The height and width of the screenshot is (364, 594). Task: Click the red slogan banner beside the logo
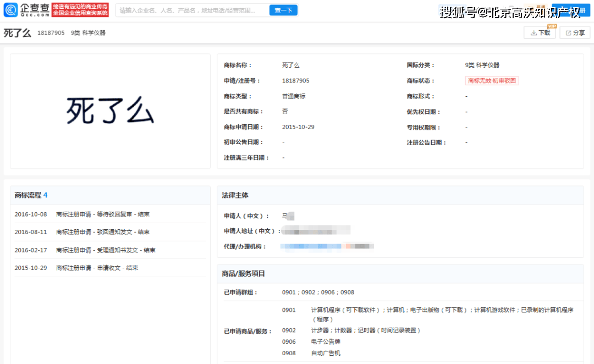click(x=80, y=10)
